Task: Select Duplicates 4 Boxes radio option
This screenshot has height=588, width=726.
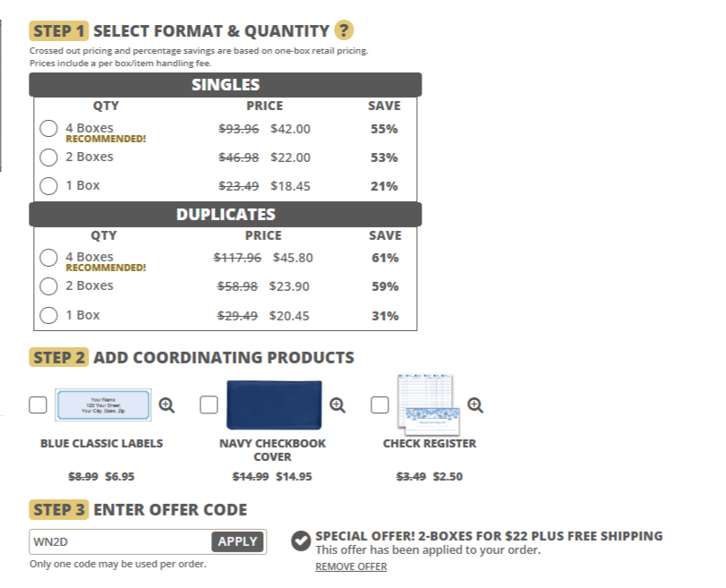Action: 49,258
